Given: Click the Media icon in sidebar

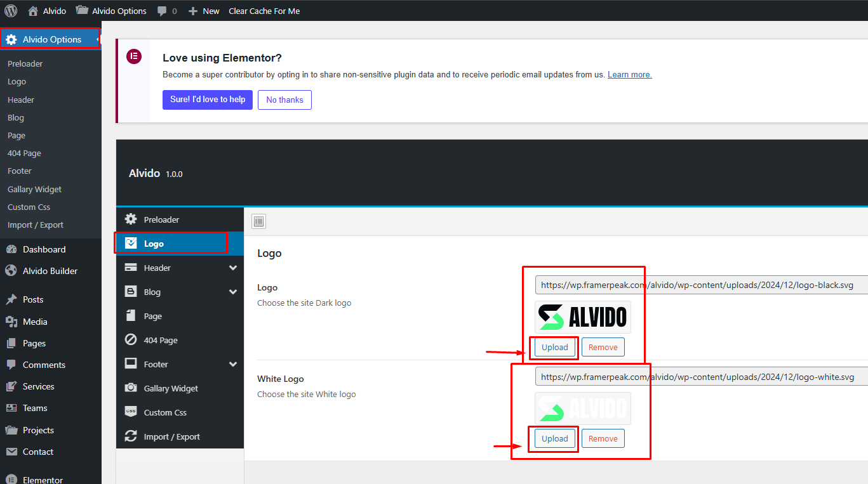Looking at the screenshot, I should tap(11, 322).
